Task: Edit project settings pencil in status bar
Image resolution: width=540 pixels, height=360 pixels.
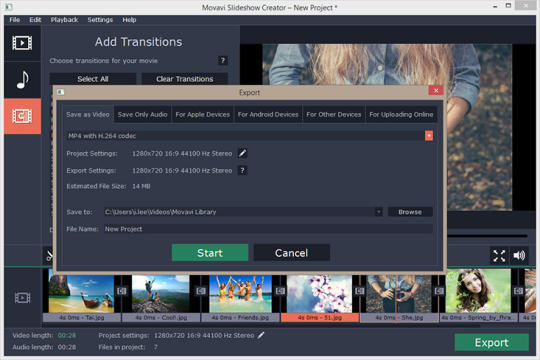Action: tap(261, 335)
